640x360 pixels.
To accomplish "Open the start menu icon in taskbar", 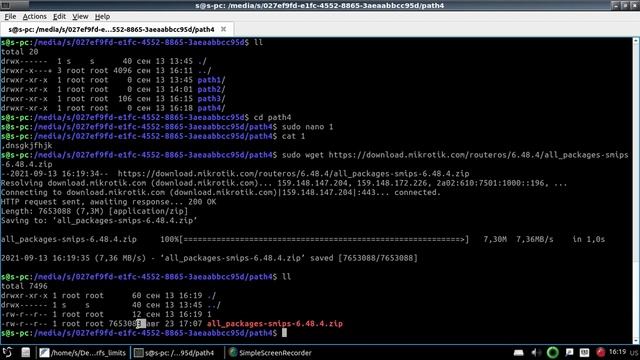I will (7, 352).
